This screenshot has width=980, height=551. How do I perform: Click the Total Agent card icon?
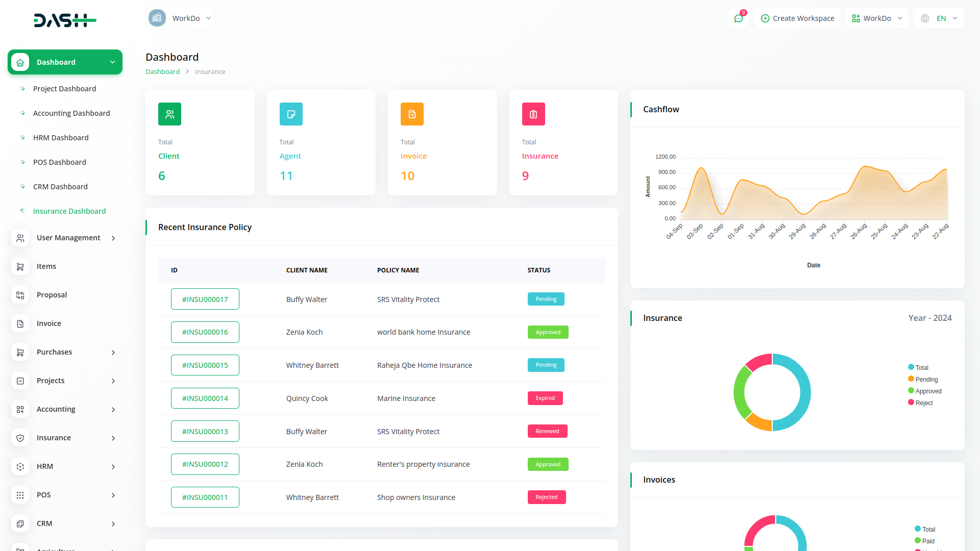click(291, 114)
